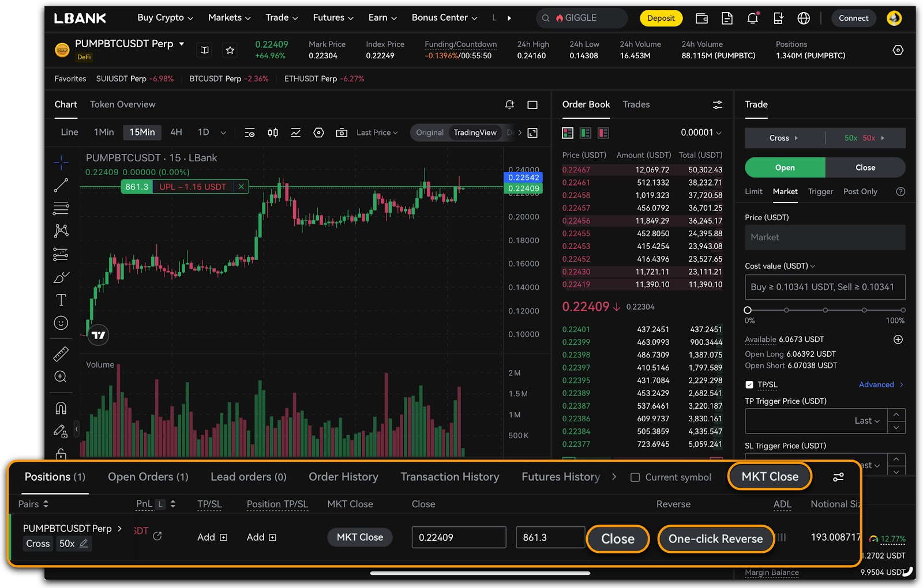
Task: Enable the Current symbol checkbox
Action: point(635,477)
